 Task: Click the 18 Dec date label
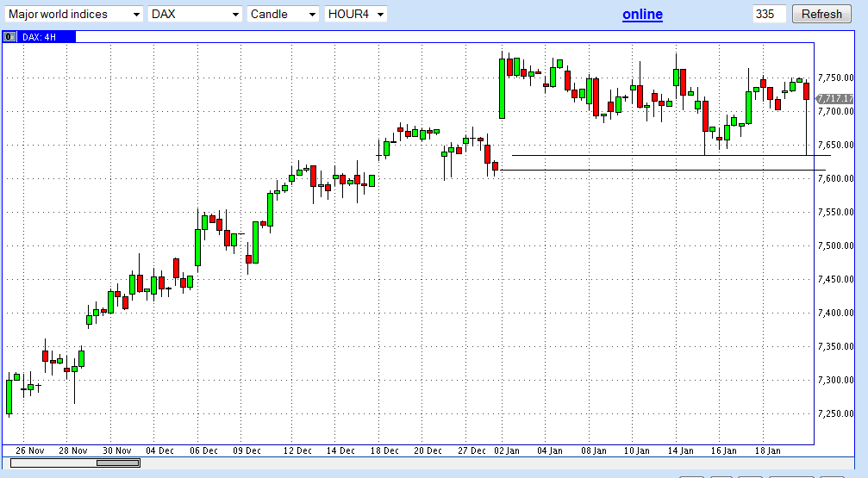coord(384,450)
